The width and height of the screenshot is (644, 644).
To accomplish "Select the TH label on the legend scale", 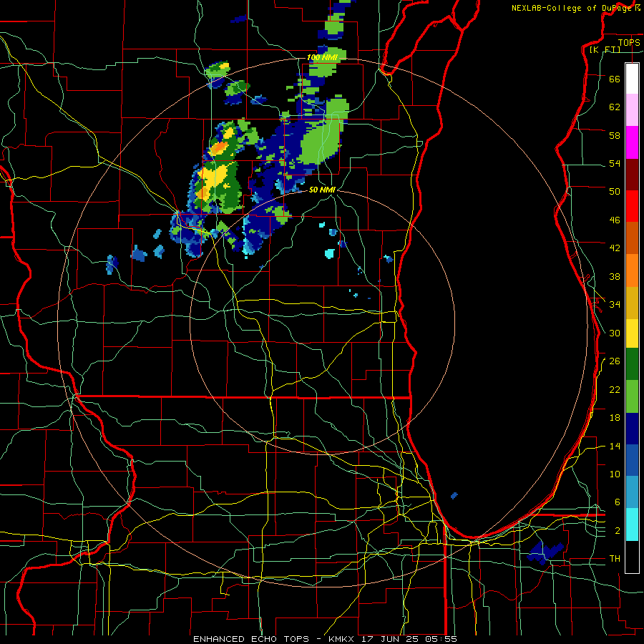I will [x=615, y=559].
